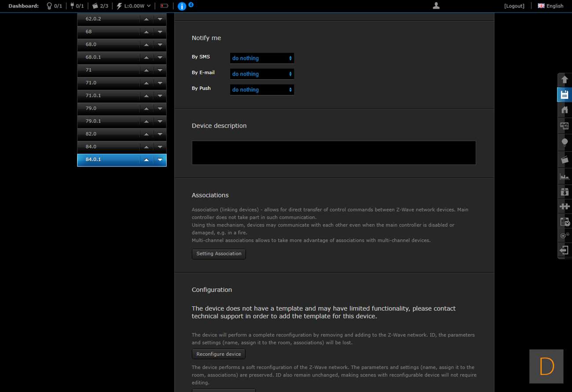Click the blue info notifications icon
The image size is (572, 392).
[x=182, y=6]
